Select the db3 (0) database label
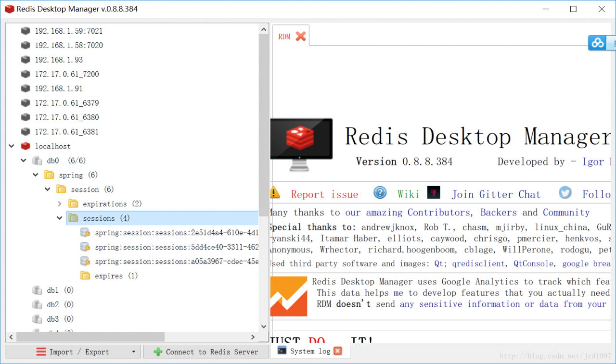This screenshot has height=364, width=616. click(60, 319)
